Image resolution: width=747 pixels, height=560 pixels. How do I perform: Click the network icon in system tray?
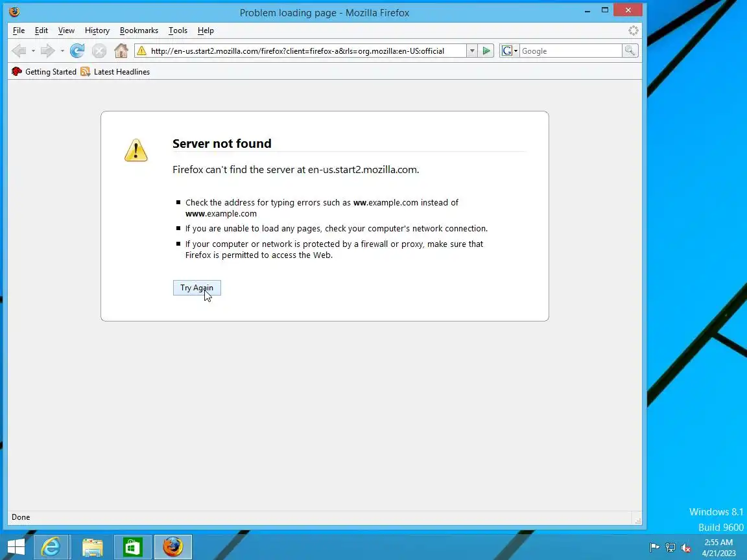(670, 548)
